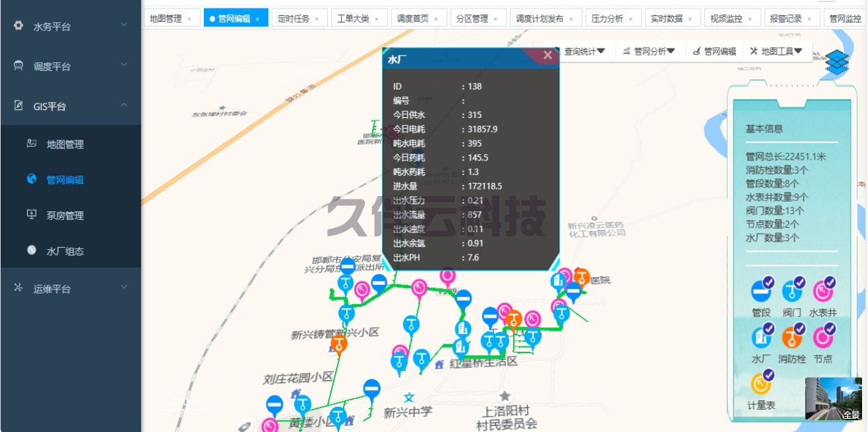
Task: Click the 基本信息 panel heading
Action: (x=764, y=129)
